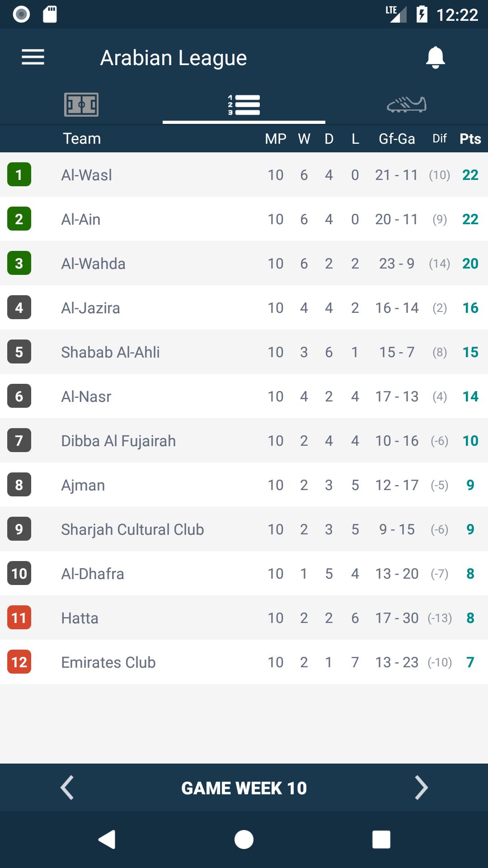Advance to next game week
Image resolution: width=488 pixels, height=868 pixels.
421,788
